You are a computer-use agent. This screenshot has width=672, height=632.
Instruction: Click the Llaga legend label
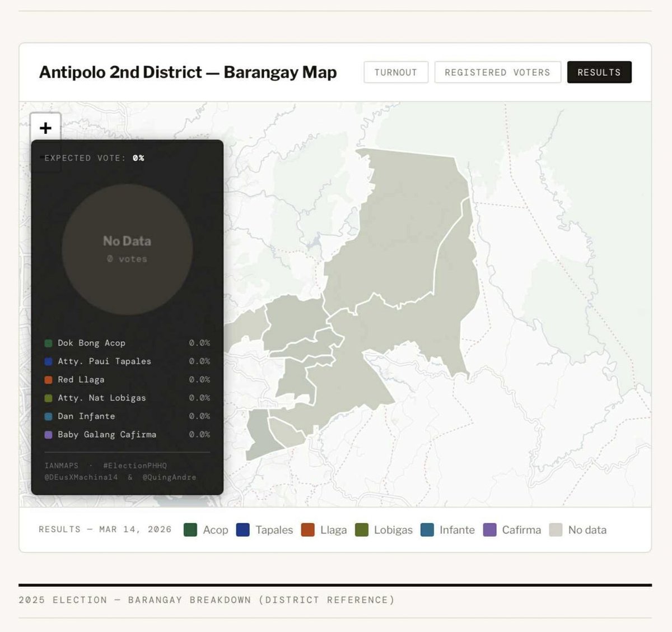click(x=334, y=530)
